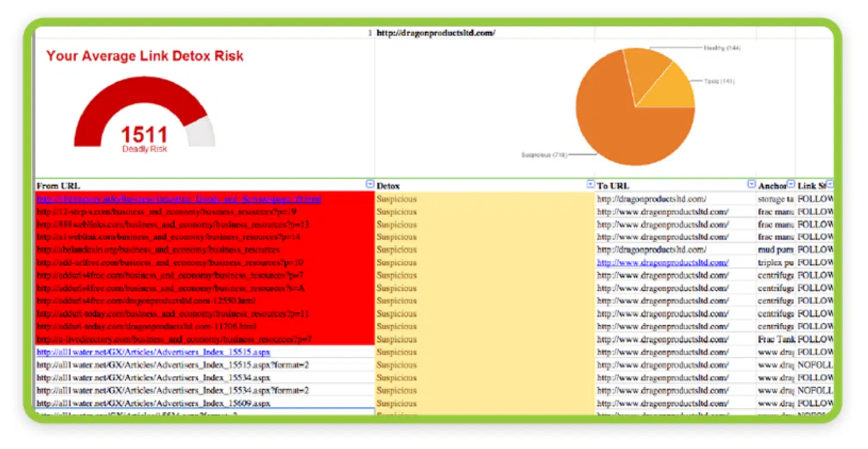Select the abelandcain.org From URL cell
This screenshot has height=449, width=868.
click(x=158, y=250)
